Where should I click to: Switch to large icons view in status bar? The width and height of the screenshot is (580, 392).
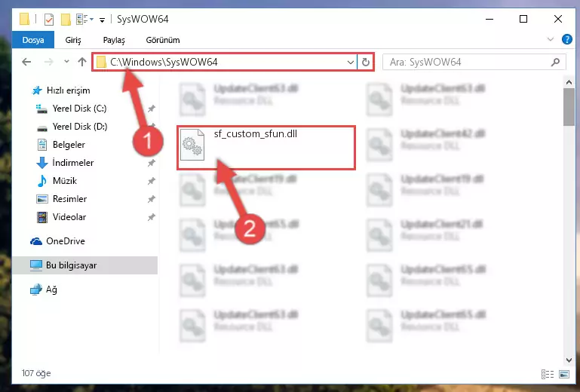click(x=564, y=374)
